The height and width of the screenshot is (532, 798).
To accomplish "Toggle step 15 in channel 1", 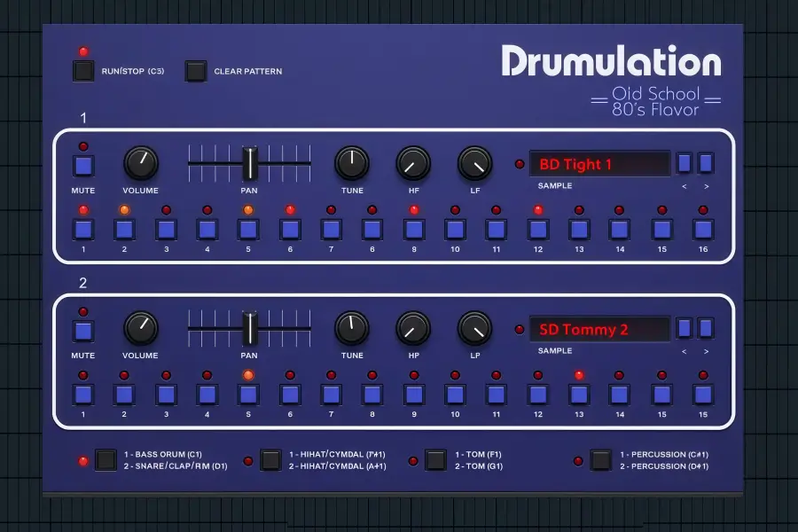I will pos(662,230).
